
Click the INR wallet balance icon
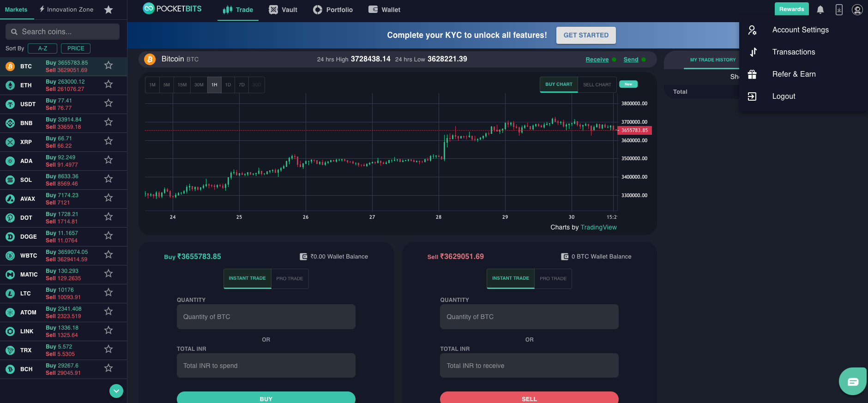click(303, 257)
